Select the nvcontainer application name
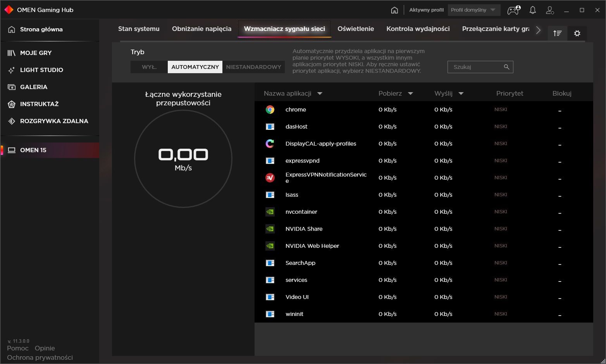Image resolution: width=606 pixels, height=364 pixels. click(x=301, y=212)
